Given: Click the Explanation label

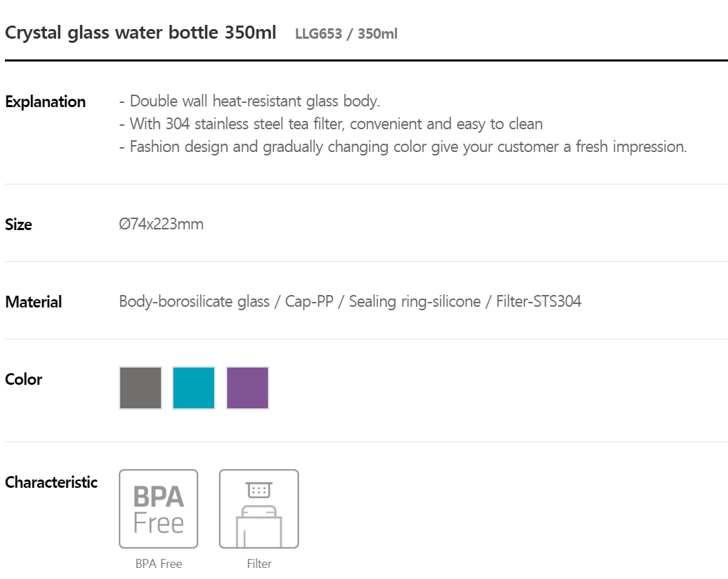Looking at the screenshot, I should (46, 102).
